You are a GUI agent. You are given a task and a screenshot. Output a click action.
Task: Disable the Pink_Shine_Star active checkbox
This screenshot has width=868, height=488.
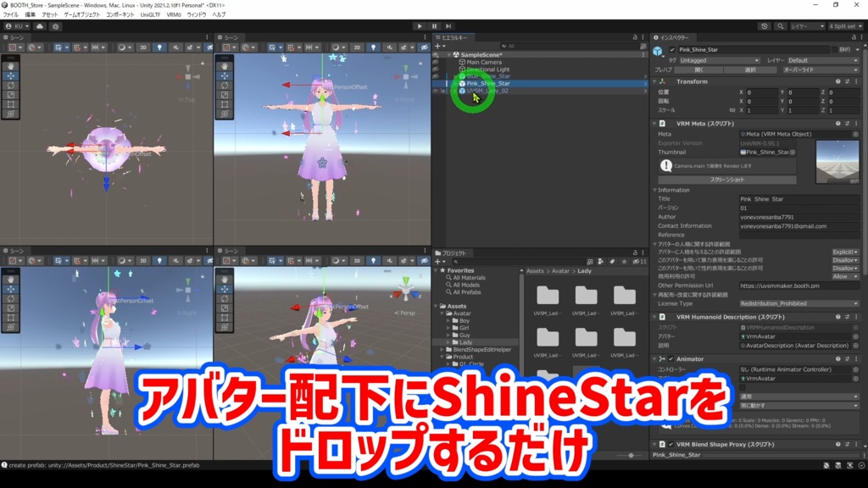point(672,49)
